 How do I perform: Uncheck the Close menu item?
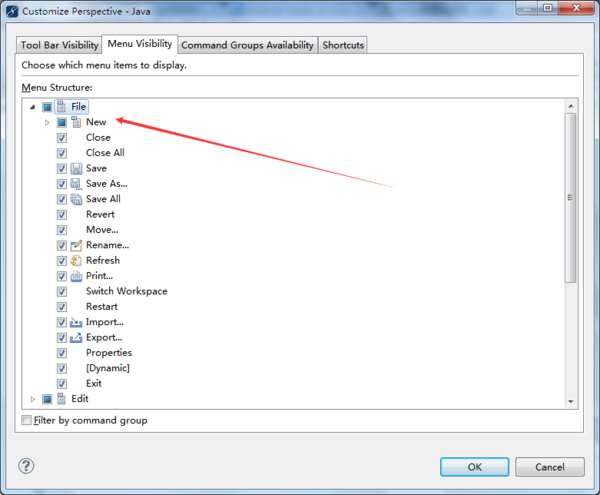62,138
